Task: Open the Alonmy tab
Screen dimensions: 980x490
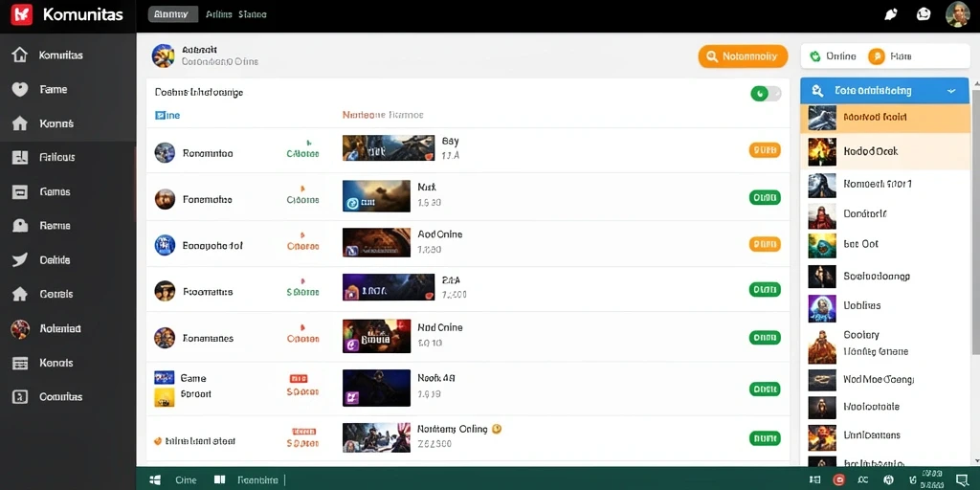Action: click(x=172, y=14)
